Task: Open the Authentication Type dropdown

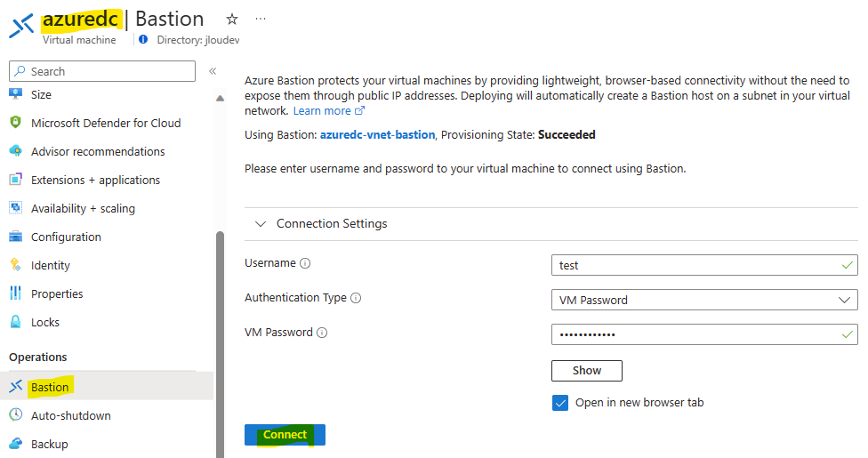Action: coord(704,300)
